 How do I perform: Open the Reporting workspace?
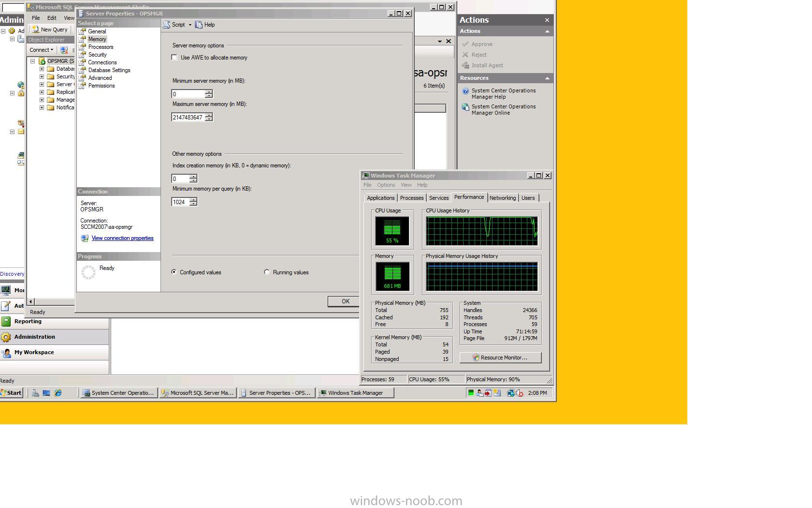[54, 321]
